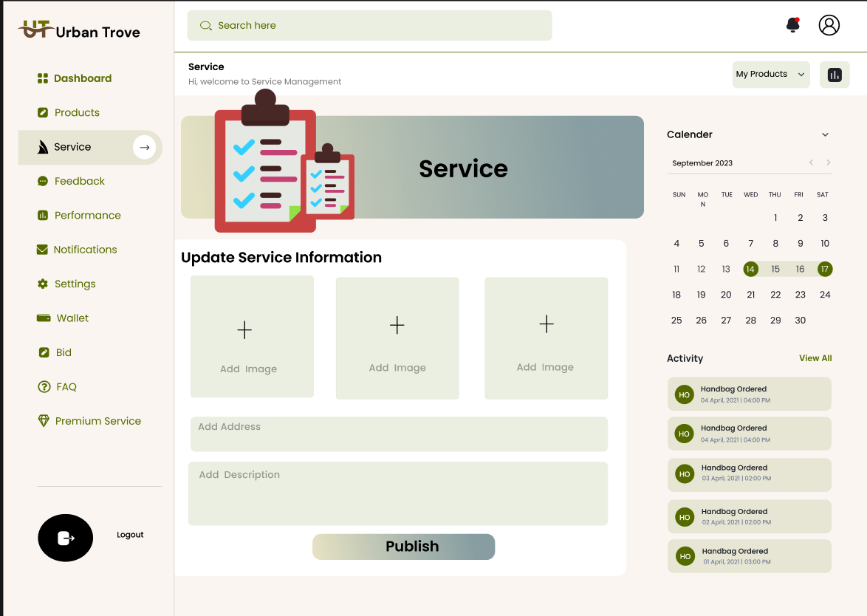Click the Add Address field
Viewport: 867px width, 616px height.
(x=399, y=434)
